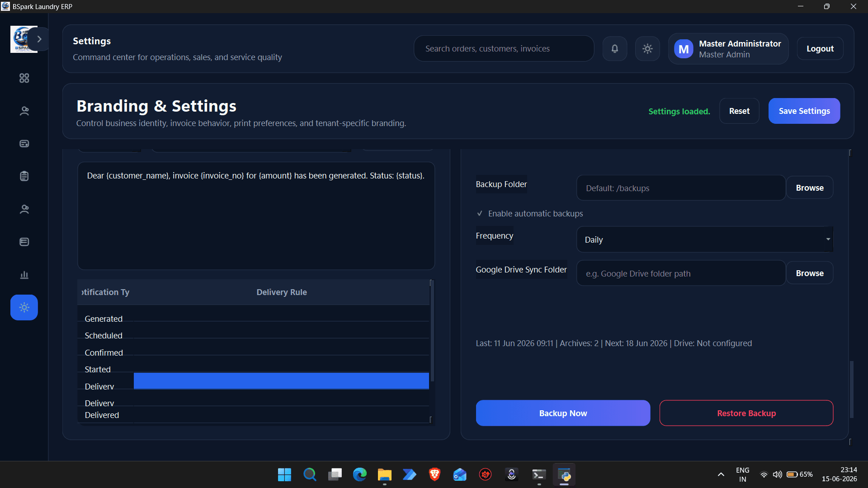Image resolution: width=868 pixels, height=488 pixels.
Task: Open the person icon below the clipboard icon
Action: pos(24,209)
